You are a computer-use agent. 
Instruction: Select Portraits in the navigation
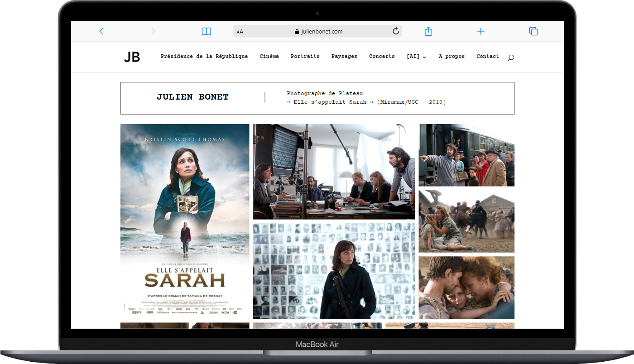point(305,57)
